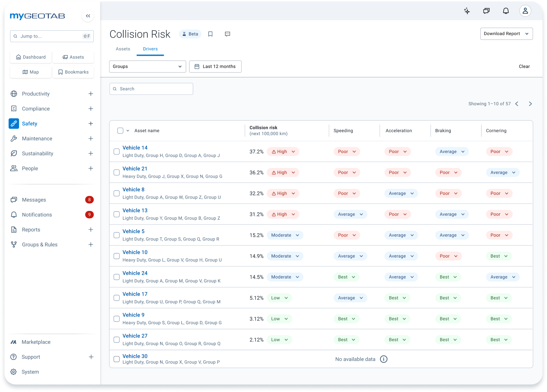Viewport: 547px width, 392px height.
Task: Click inside the Search field
Action: coord(151,89)
